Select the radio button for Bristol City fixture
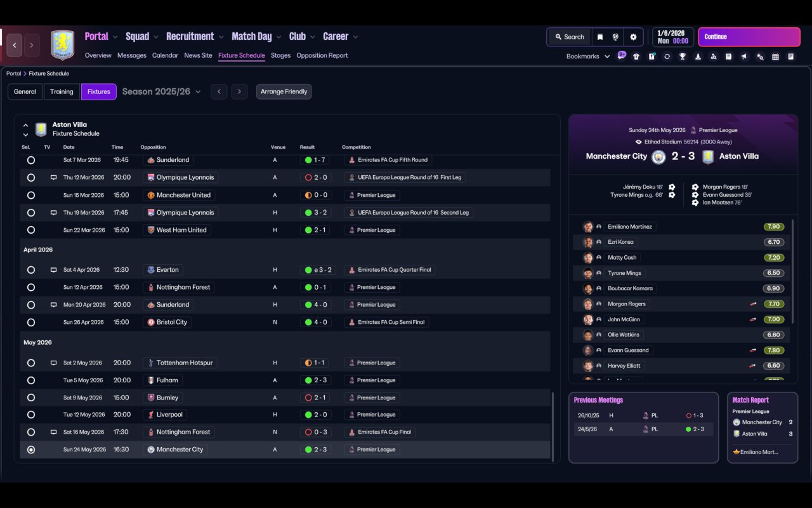This screenshot has height=508, width=812. pos(31,323)
